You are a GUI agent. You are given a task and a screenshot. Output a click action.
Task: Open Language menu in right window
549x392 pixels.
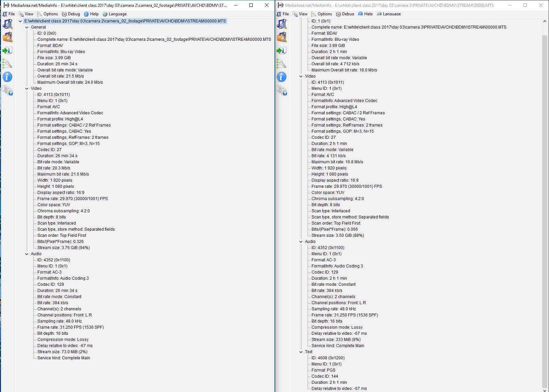click(x=388, y=14)
